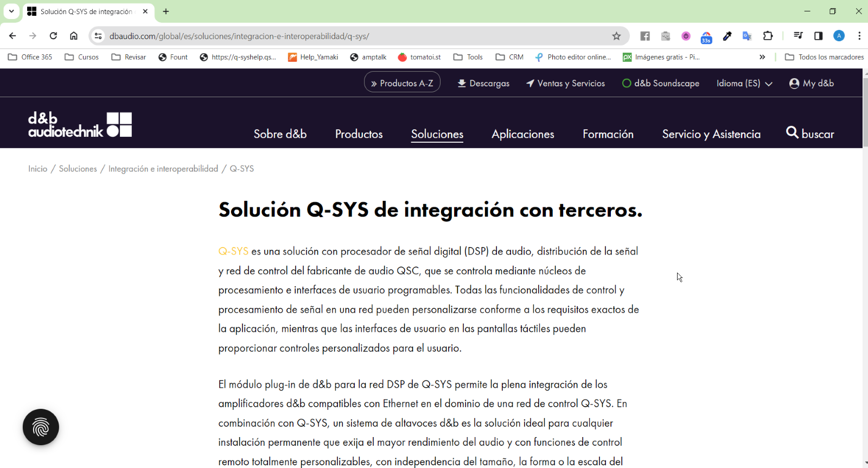Go to Integración e interoperabilidad breadcrumb
This screenshot has width=868, height=468.
(163, 169)
